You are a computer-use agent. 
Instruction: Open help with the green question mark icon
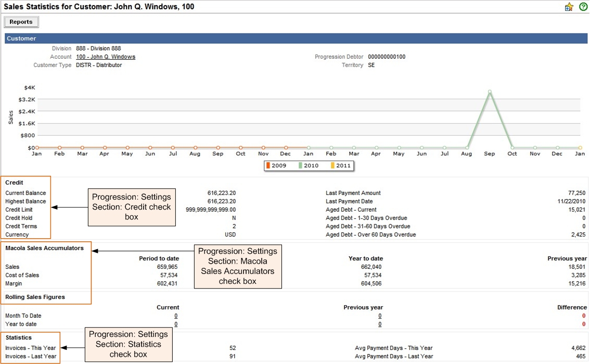click(x=583, y=7)
